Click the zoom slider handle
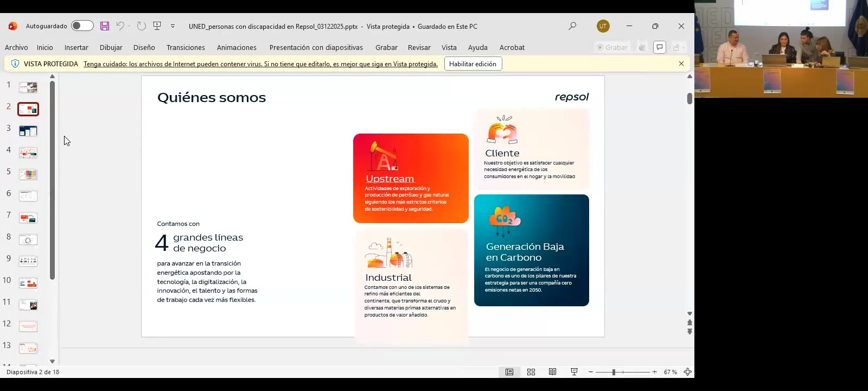 tap(614, 372)
